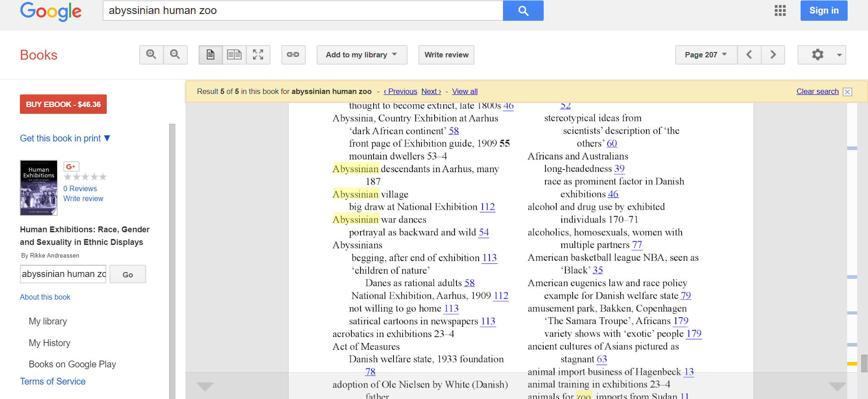Open Terms of Service link

[x=52, y=381]
